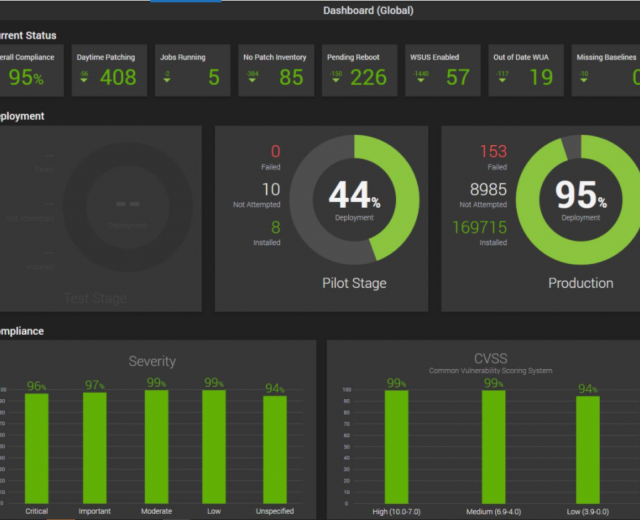640x520 pixels.
Task: Click the Overall Compliance 95% value
Action: coord(26,77)
